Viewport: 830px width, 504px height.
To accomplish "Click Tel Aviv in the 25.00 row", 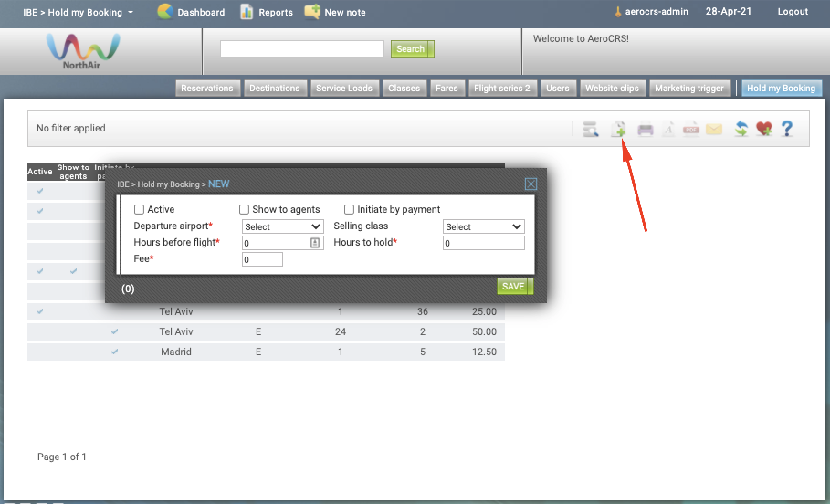I will point(176,311).
